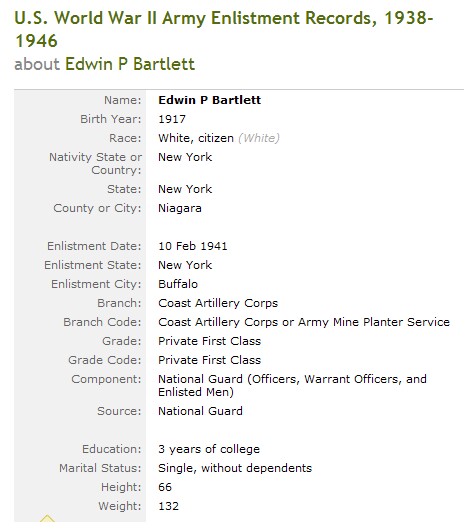
Task: Click the Branch value Coast Artillery Corps
Action: 218,303
